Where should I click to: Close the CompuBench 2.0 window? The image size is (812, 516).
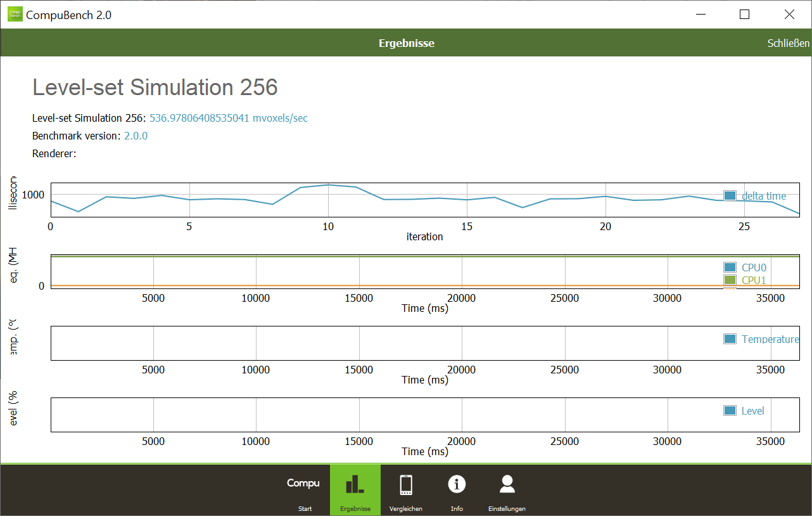[789, 14]
